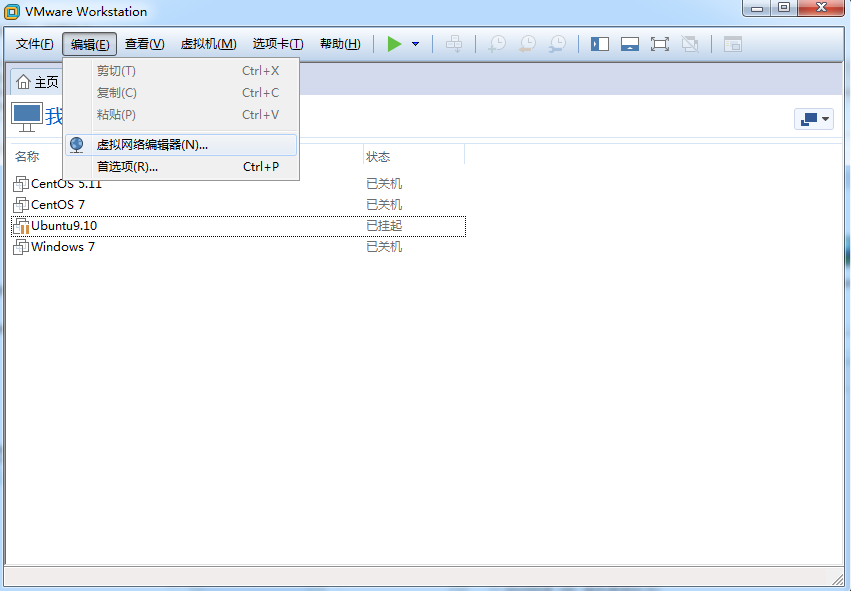Sort by the 名称 column header
This screenshot has width=851, height=591.
(x=27, y=157)
